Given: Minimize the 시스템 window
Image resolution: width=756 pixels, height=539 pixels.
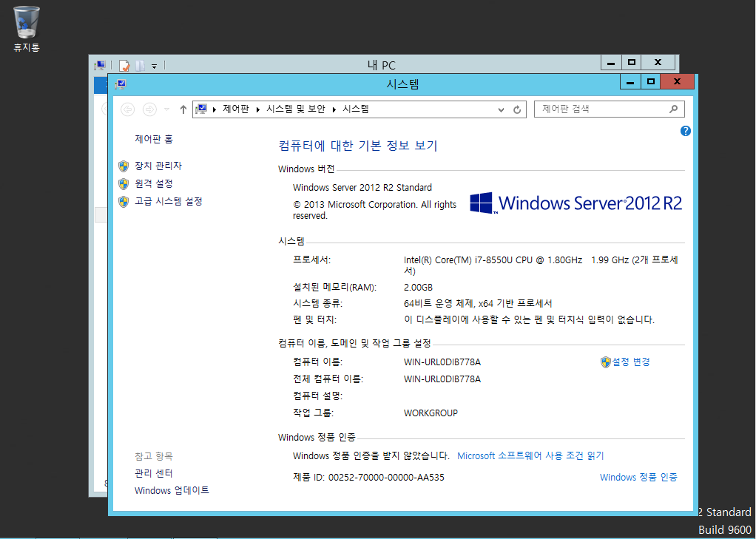Looking at the screenshot, I should pos(630,82).
